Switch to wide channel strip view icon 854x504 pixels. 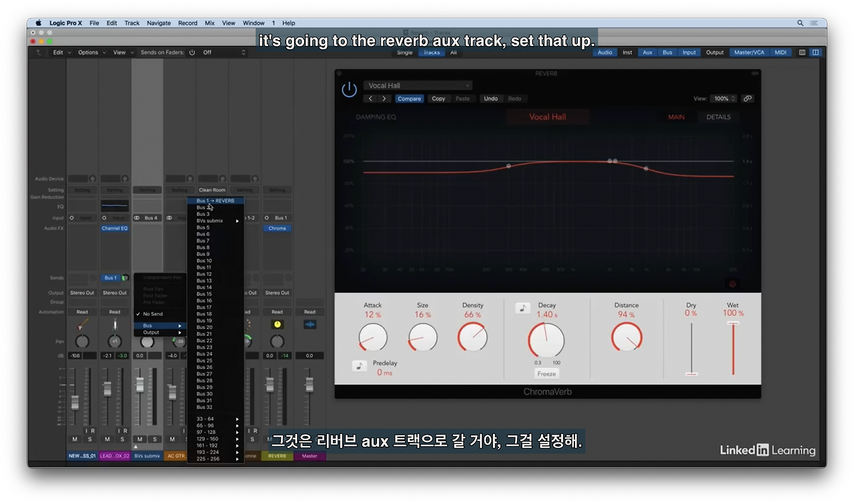click(x=815, y=53)
